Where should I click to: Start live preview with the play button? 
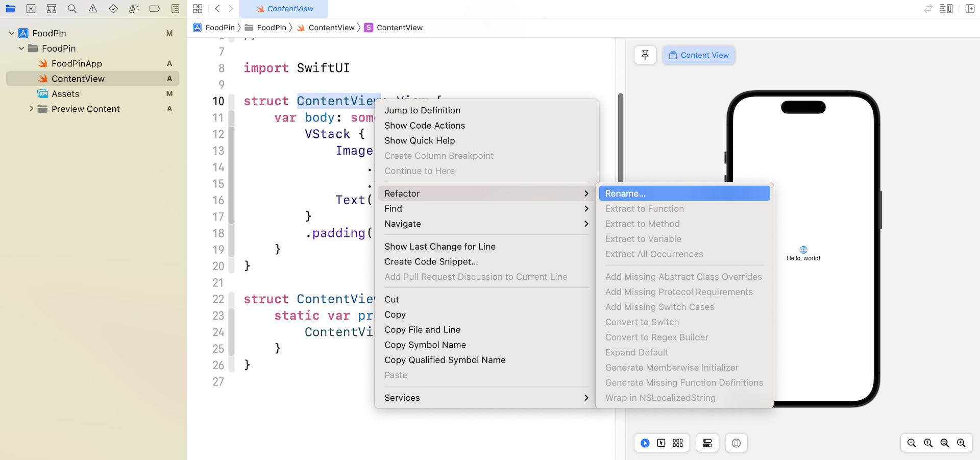[645, 443]
